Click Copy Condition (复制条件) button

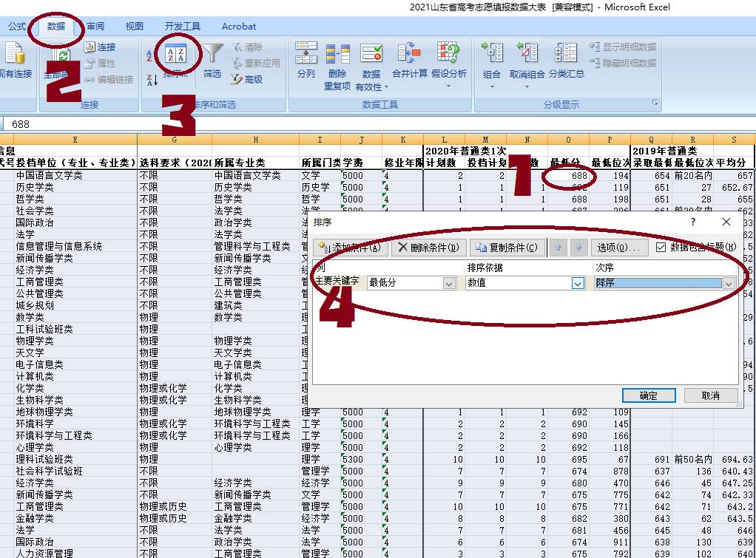tap(507, 247)
